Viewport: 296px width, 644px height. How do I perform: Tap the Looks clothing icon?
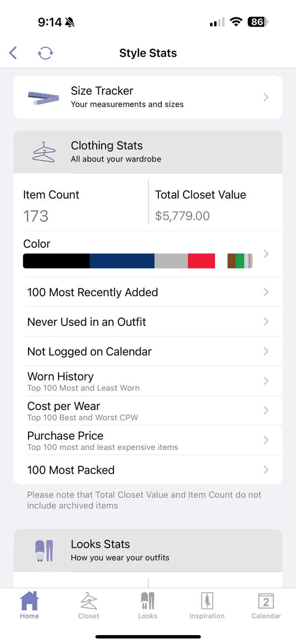pos(148,601)
